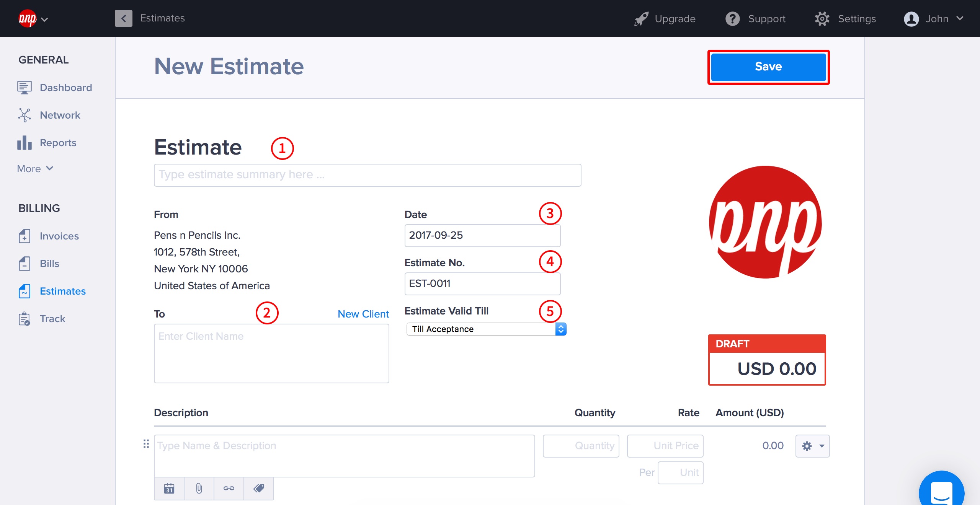The height and width of the screenshot is (505, 980).
Task: Expand the More sidebar section
Action: point(35,169)
